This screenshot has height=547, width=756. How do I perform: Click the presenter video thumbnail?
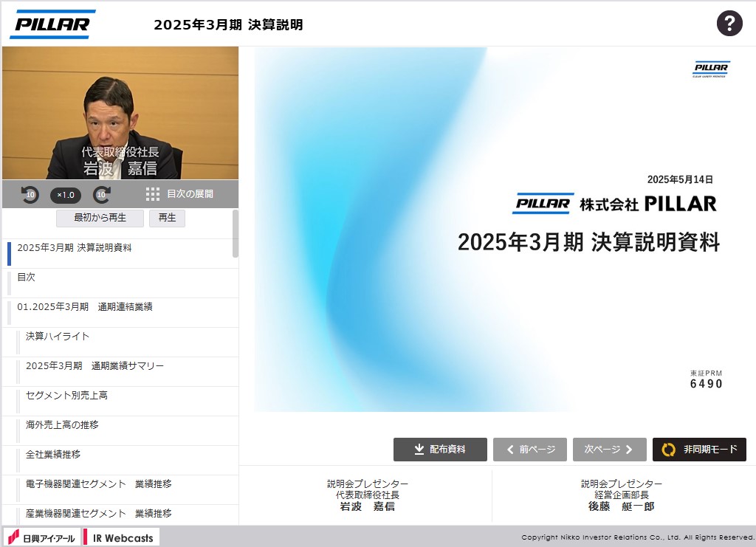[120, 113]
